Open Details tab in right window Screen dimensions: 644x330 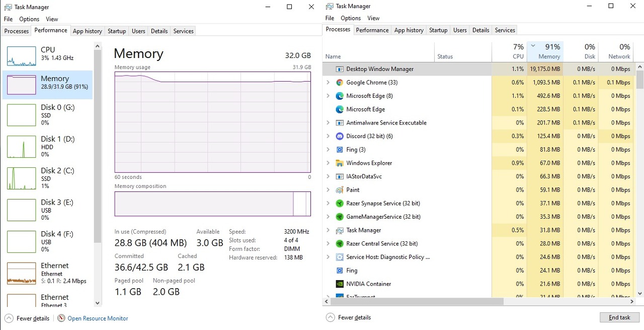[480, 30]
